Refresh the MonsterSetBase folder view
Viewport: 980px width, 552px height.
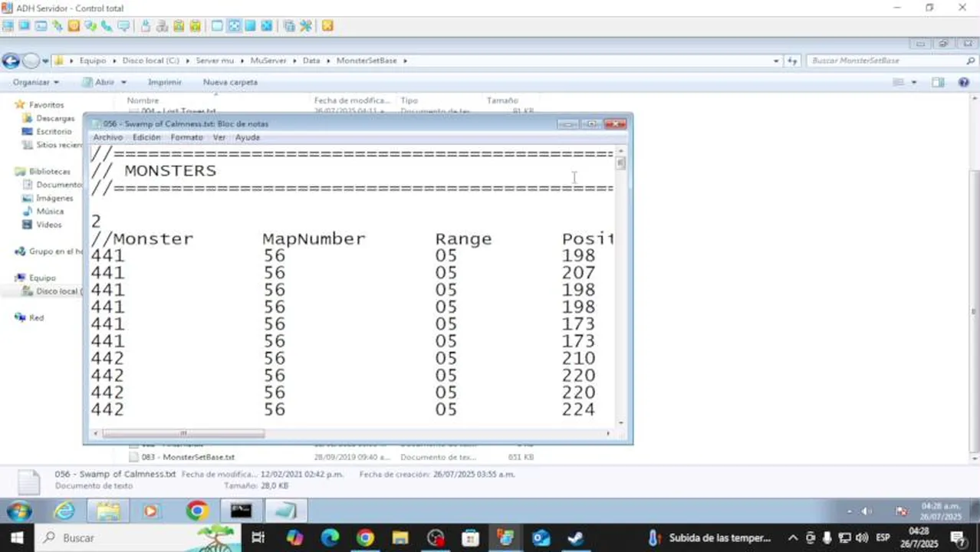792,61
